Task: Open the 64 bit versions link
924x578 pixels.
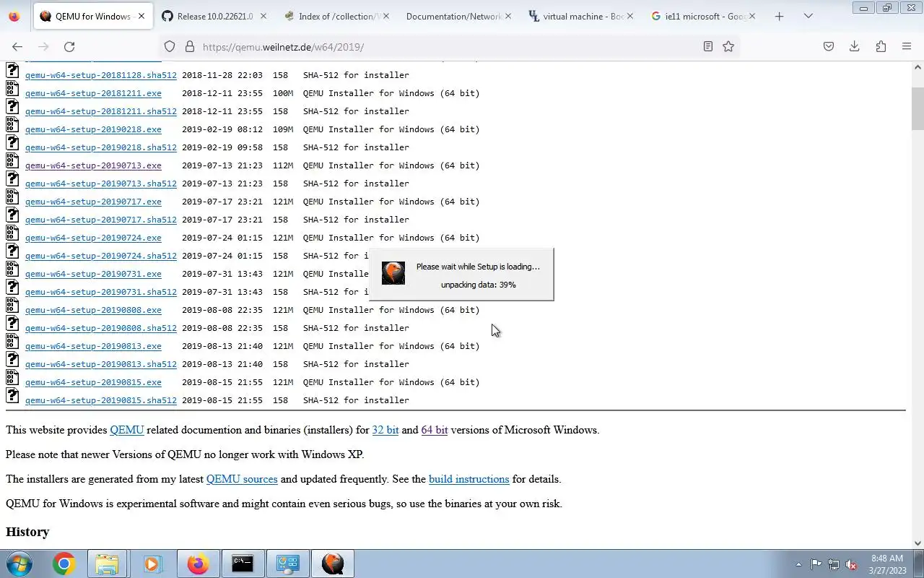Action: pyautogui.click(x=435, y=430)
